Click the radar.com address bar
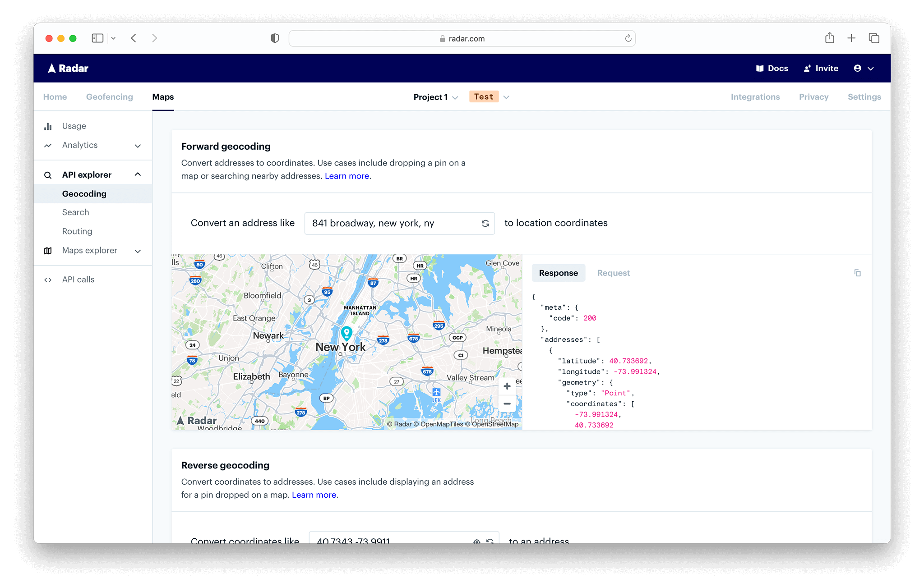Viewport: 924px width, 587px height. tap(462, 38)
